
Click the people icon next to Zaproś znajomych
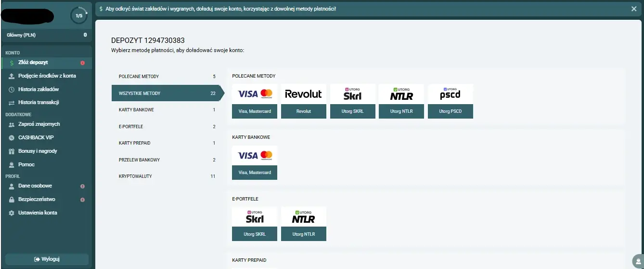[x=12, y=124]
